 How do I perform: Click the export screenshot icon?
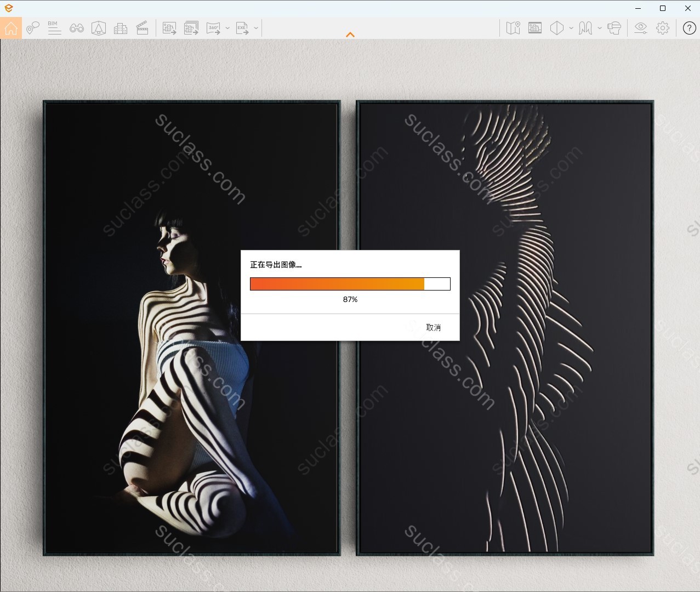[x=169, y=28]
